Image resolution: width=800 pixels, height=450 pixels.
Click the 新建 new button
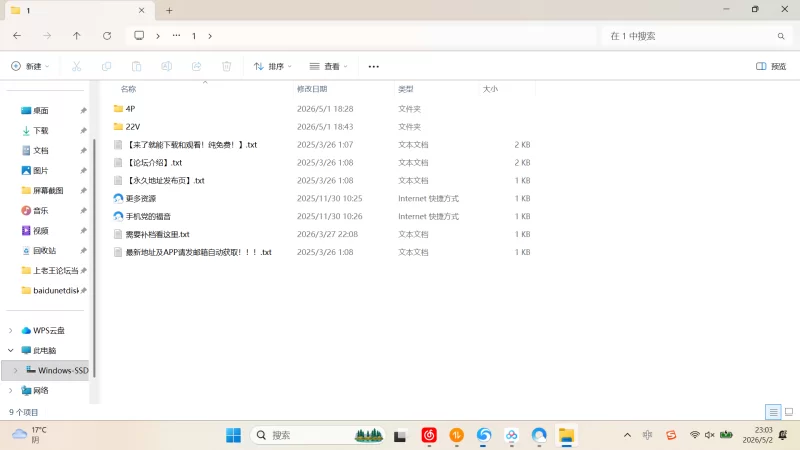pyautogui.click(x=30, y=66)
